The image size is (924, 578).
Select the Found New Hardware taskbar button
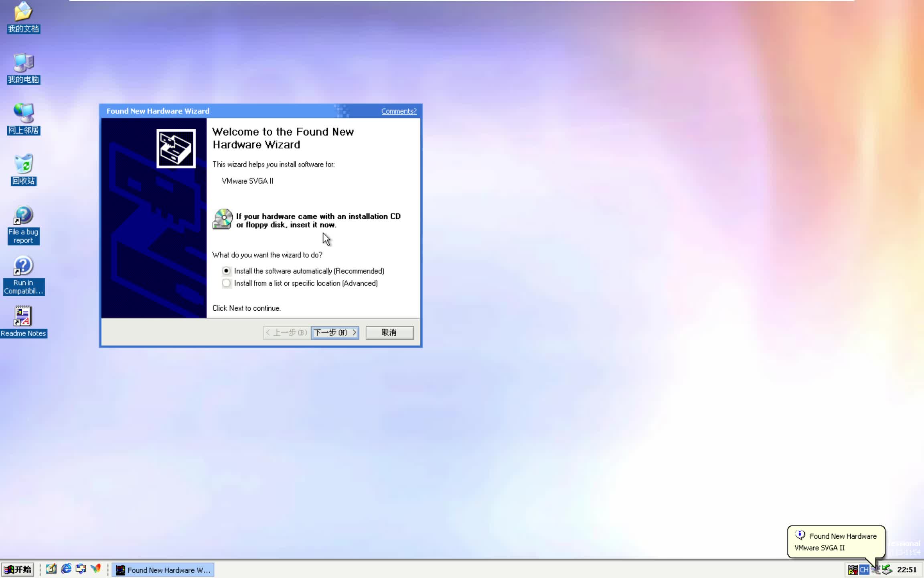162,570
